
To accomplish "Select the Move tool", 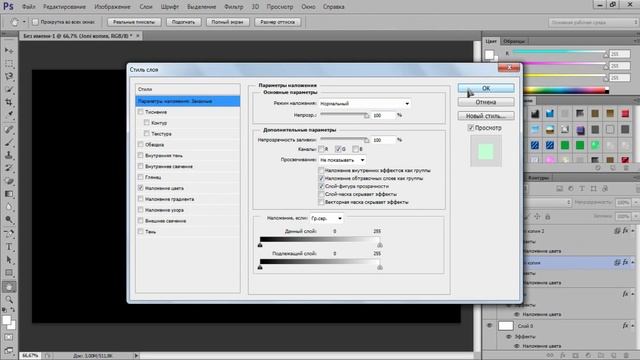I will 9,50.
